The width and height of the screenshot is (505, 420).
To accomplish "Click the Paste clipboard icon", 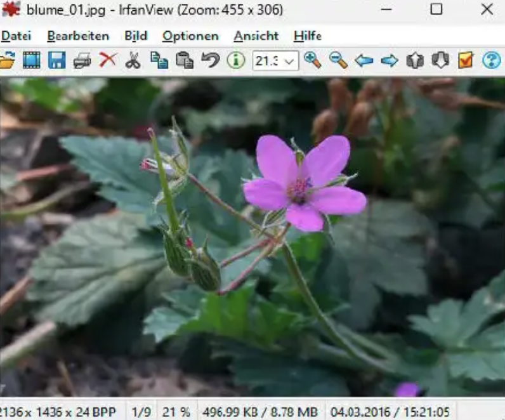I will click(185, 61).
